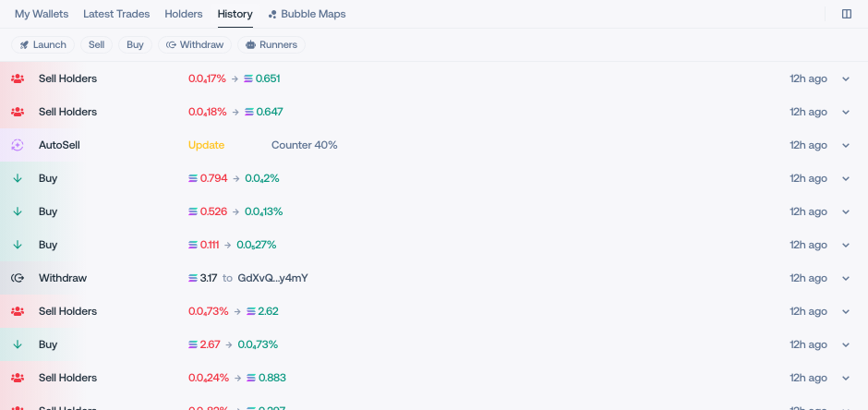Toggle the Sell filter chip

point(96,45)
